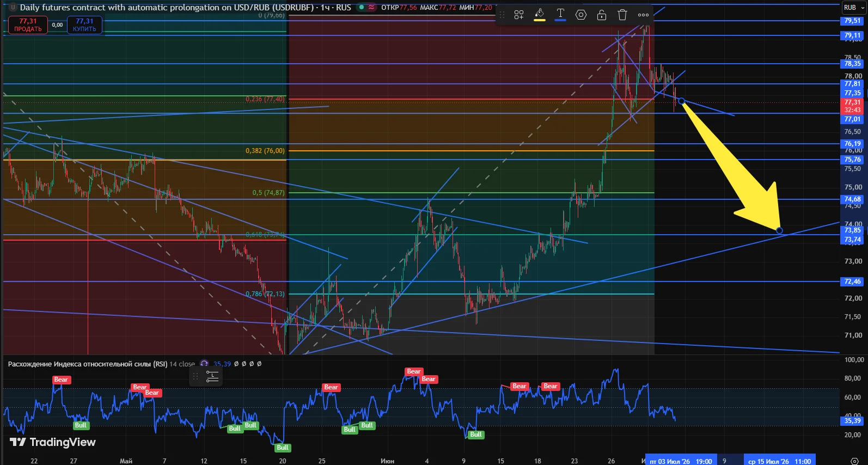The width and height of the screenshot is (868, 465).
Task: Click the first Bear label near April 24
Action: (61, 380)
